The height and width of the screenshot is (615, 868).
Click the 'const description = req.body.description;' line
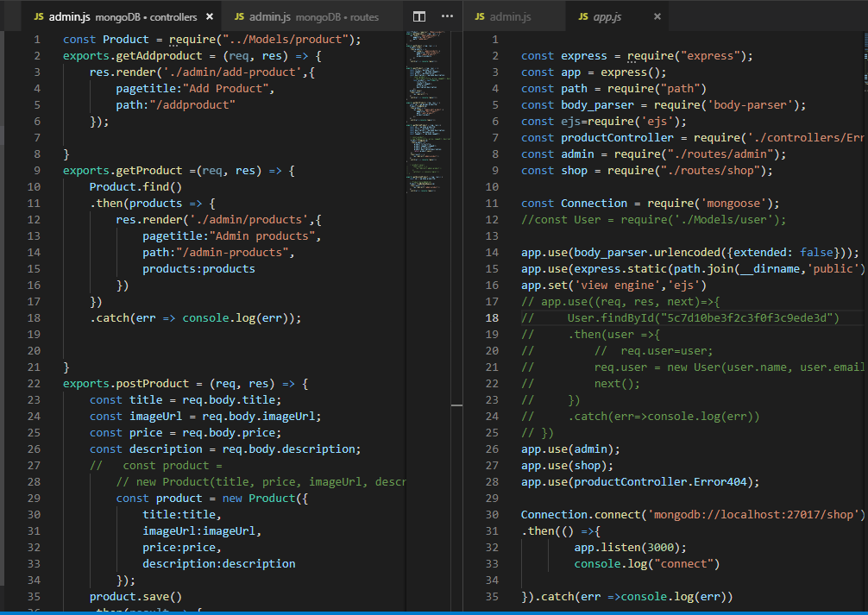coord(225,449)
